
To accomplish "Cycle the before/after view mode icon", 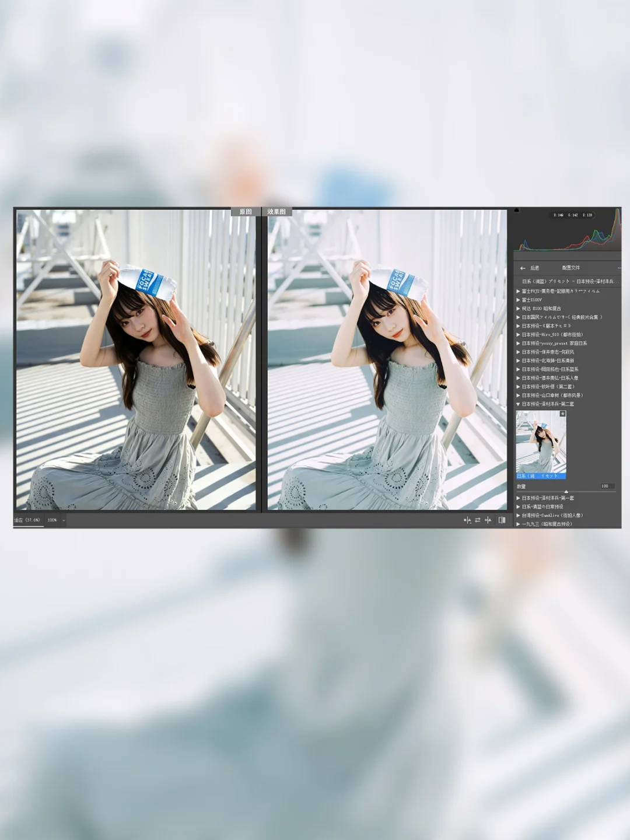I will (x=502, y=520).
